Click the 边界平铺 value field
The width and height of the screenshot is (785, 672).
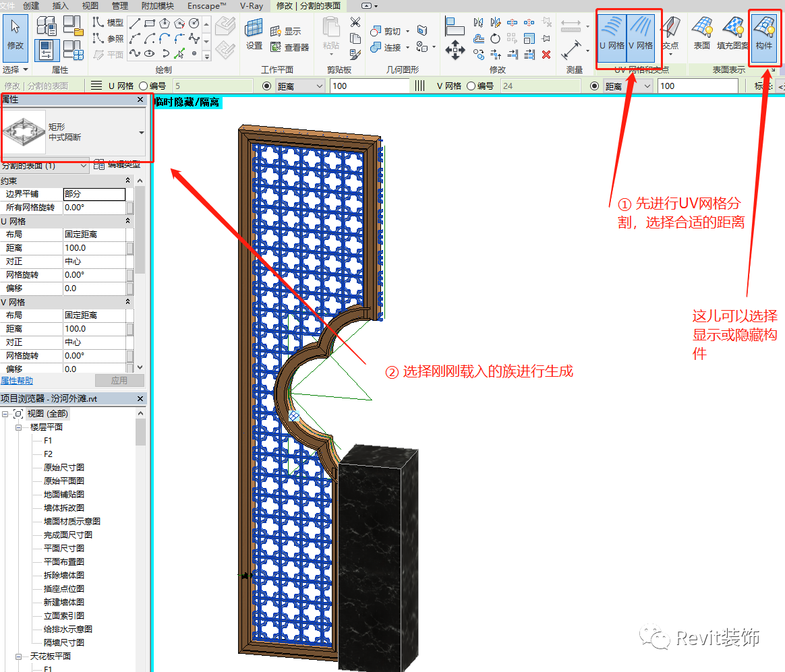point(94,193)
